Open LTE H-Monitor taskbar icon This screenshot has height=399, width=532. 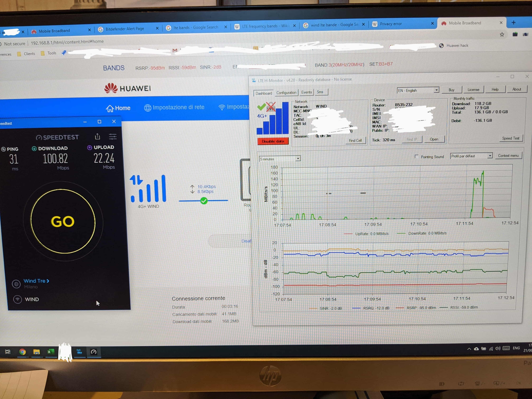(x=79, y=352)
